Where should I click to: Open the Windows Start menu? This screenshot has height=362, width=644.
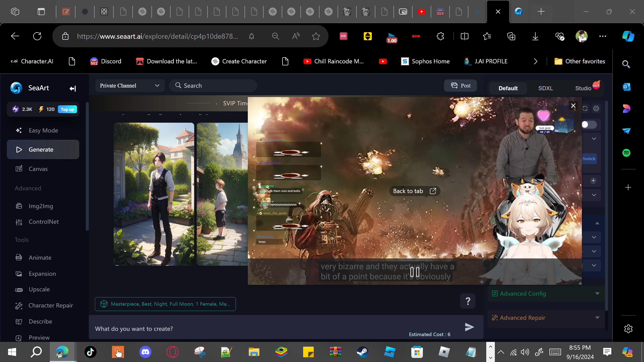click(x=12, y=352)
